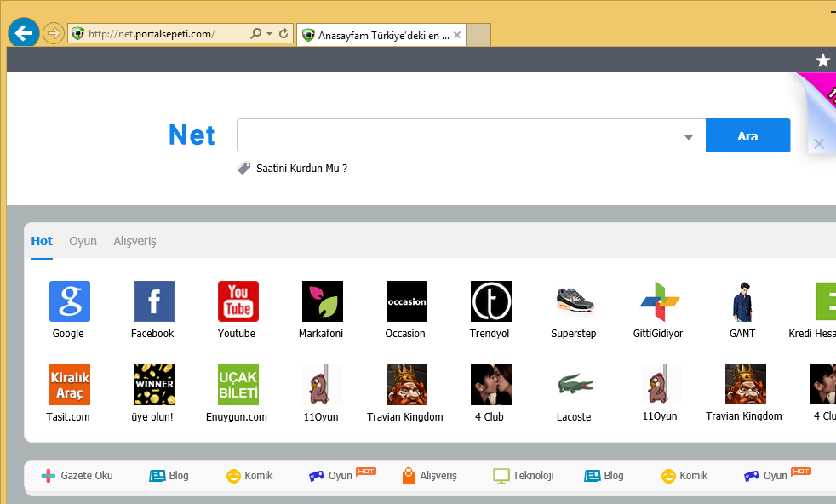The width and height of the screenshot is (836, 504).
Task: Click the browser forward arrow button
Action: tap(54, 33)
